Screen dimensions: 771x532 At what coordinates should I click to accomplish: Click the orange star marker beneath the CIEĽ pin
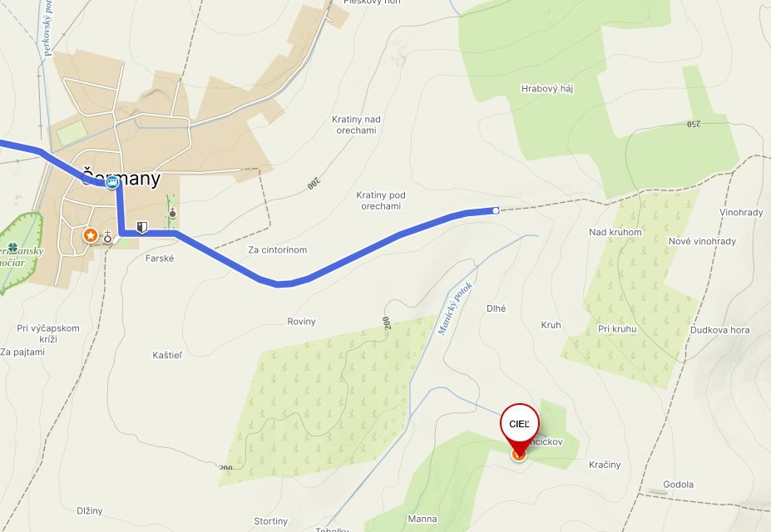(x=519, y=455)
